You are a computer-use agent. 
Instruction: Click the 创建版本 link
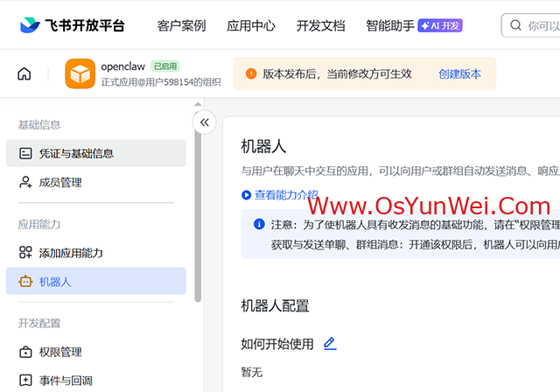point(459,74)
